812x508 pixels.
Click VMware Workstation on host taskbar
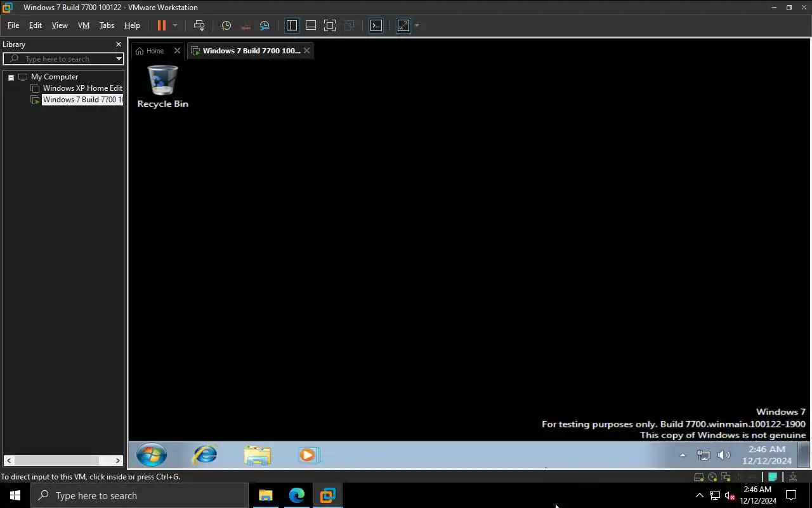coord(327,495)
